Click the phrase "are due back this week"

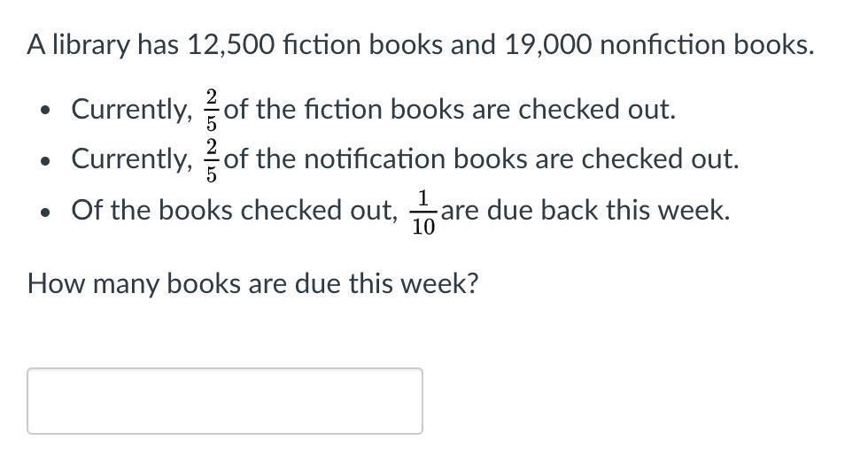pos(585,211)
